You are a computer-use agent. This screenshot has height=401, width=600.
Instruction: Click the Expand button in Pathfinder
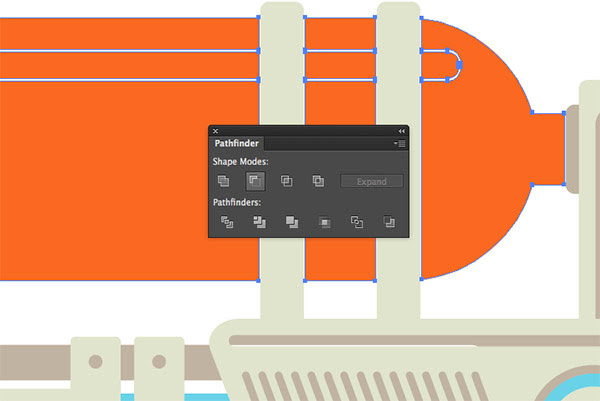point(372,181)
